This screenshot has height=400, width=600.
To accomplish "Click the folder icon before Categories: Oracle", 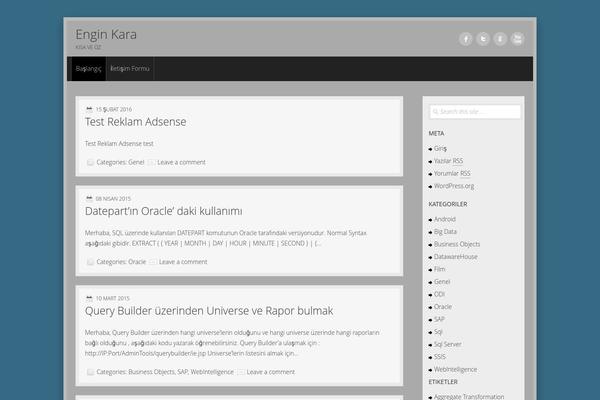I will 90,262.
